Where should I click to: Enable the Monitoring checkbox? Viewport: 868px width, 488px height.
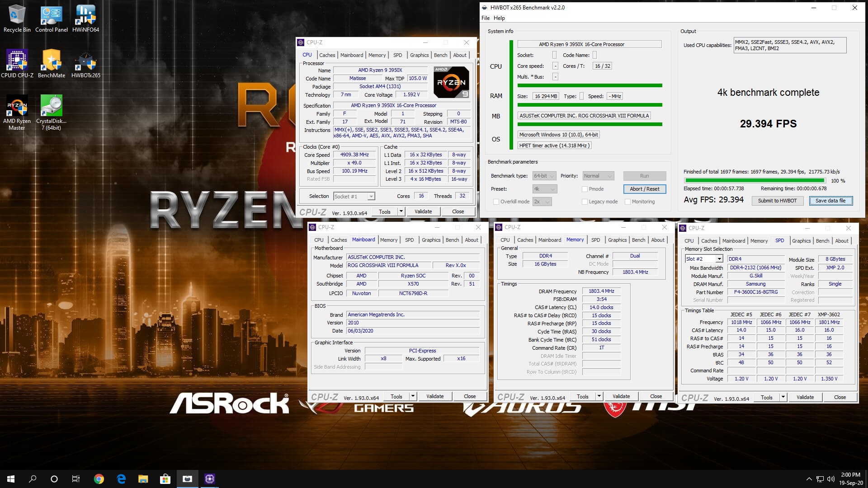[627, 202]
